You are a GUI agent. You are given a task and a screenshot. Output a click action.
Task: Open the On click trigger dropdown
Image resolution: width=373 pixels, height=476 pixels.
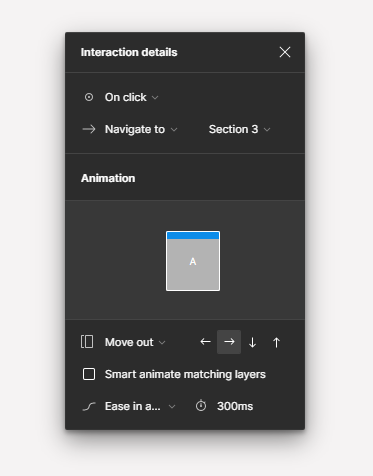[131, 97]
